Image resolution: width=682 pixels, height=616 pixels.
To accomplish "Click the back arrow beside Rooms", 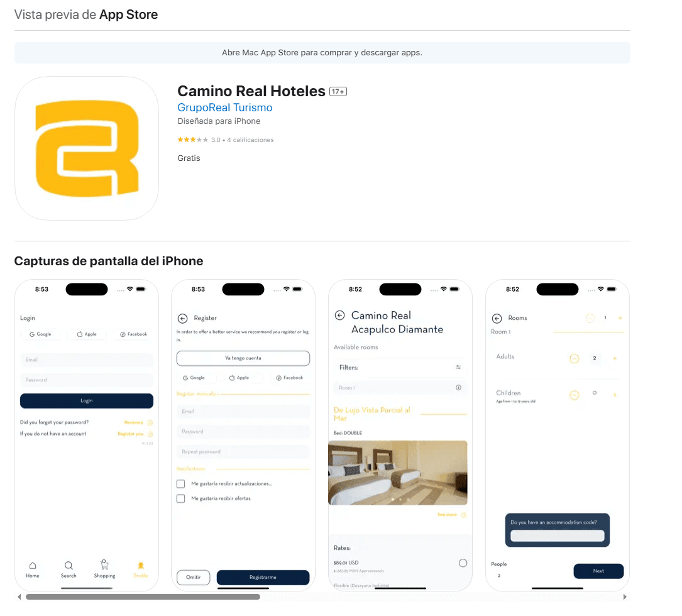I will coord(497,319).
